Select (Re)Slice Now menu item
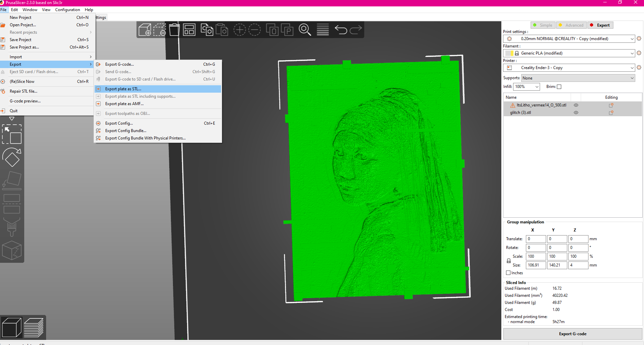 tap(47, 82)
